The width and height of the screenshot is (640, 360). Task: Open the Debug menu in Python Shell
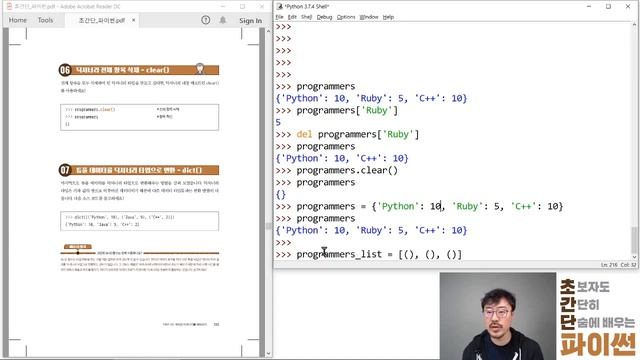(x=324, y=17)
